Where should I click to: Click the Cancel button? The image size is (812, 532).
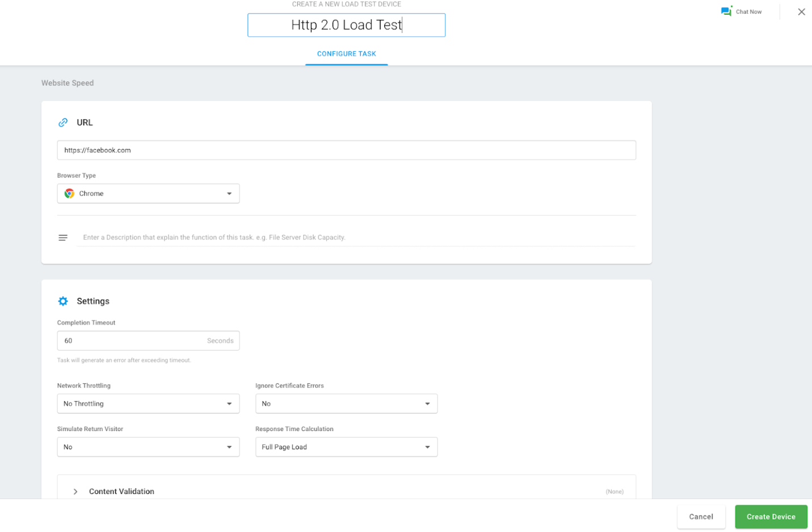(701, 516)
